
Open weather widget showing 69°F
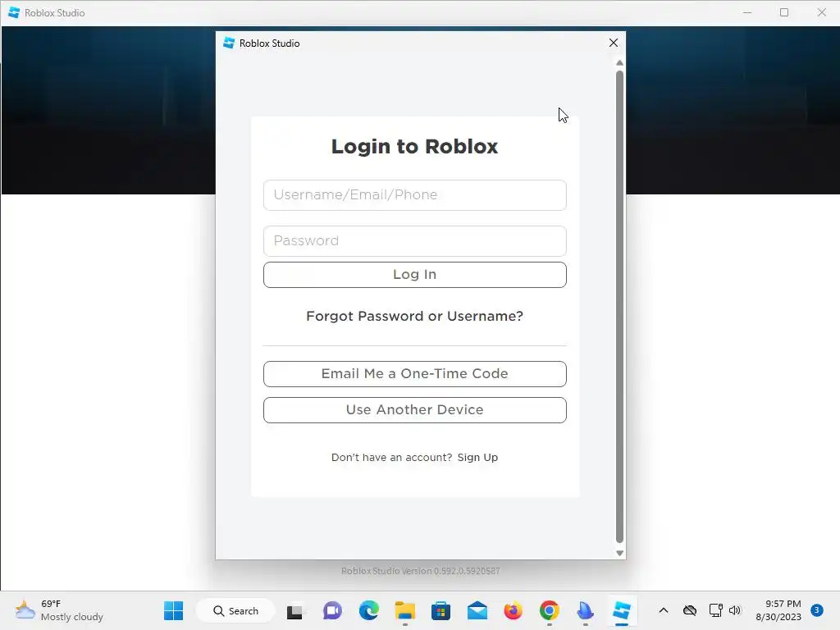pos(59,610)
